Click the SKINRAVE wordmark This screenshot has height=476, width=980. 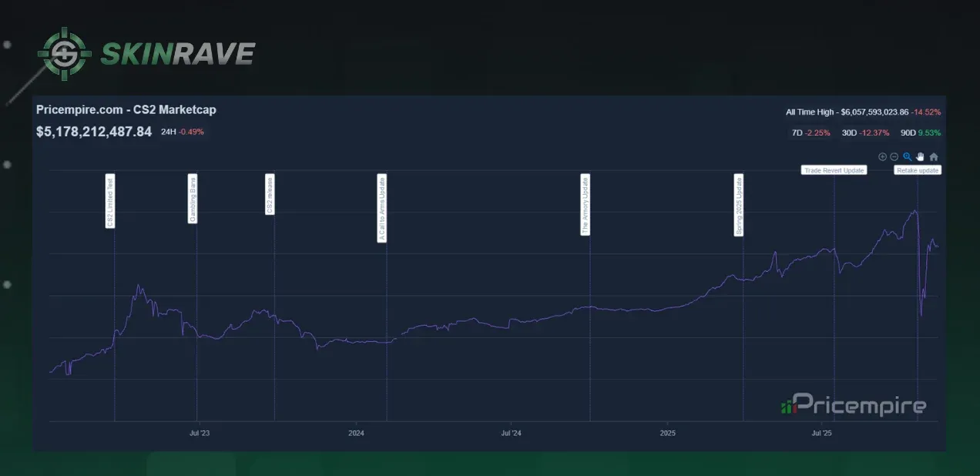click(178, 53)
